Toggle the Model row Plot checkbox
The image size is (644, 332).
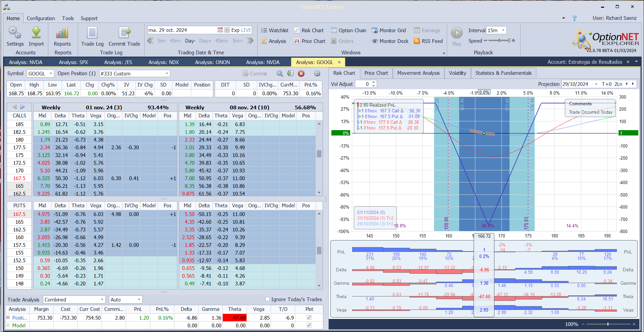(309, 325)
